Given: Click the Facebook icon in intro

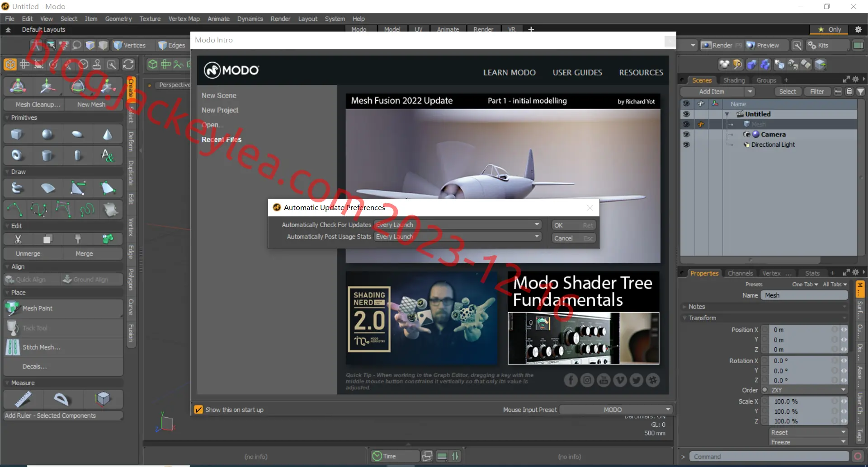Looking at the screenshot, I should tap(571, 380).
